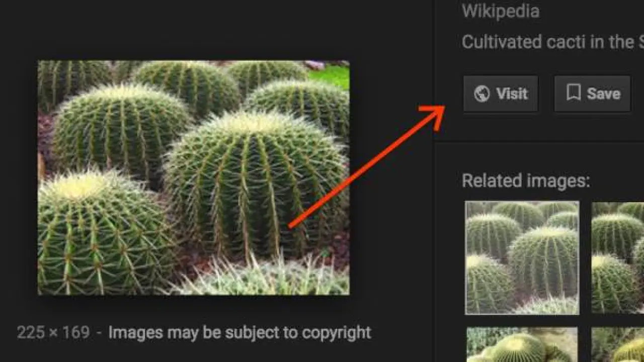The height and width of the screenshot is (362, 644).
Task: Click the globe icon on the Visit button
Action: click(481, 94)
